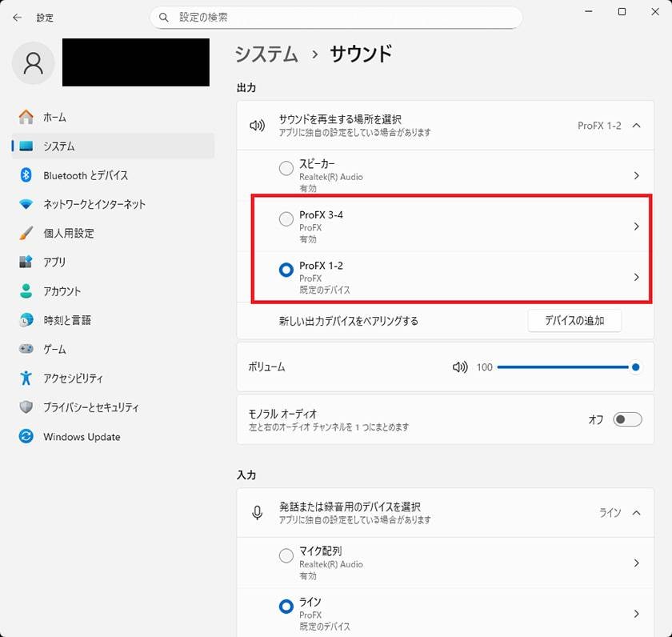Open プライバシーとセキュリティ section
The image size is (672, 637).
pyautogui.click(x=113, y=407)
